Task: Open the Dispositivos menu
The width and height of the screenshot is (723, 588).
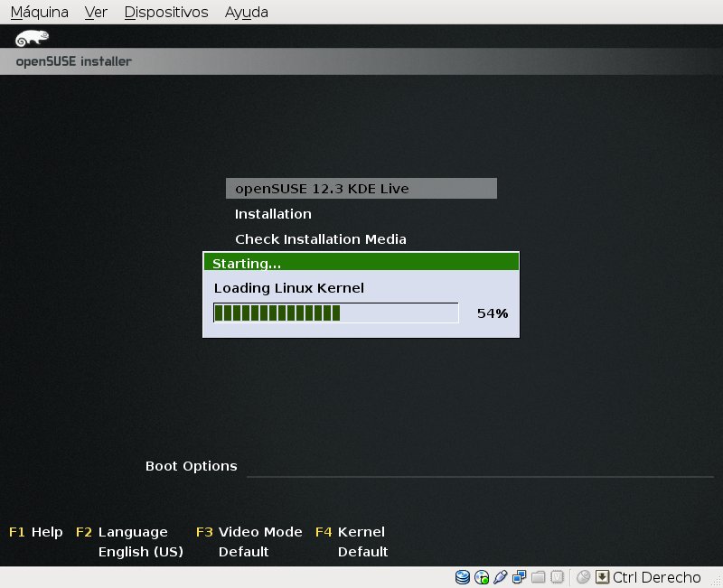Action: 166,12
